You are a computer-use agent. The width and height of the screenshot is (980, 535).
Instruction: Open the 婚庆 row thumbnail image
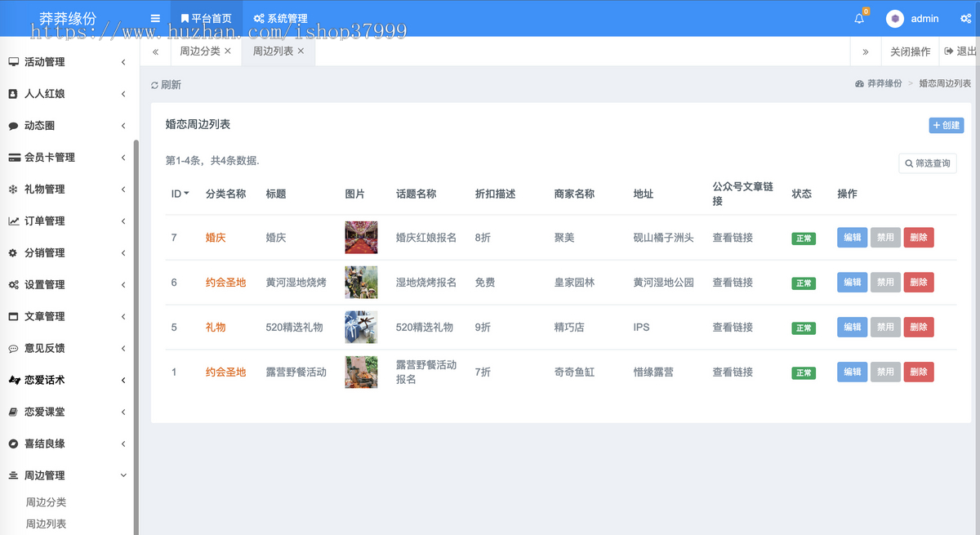[x=361, y=238]
